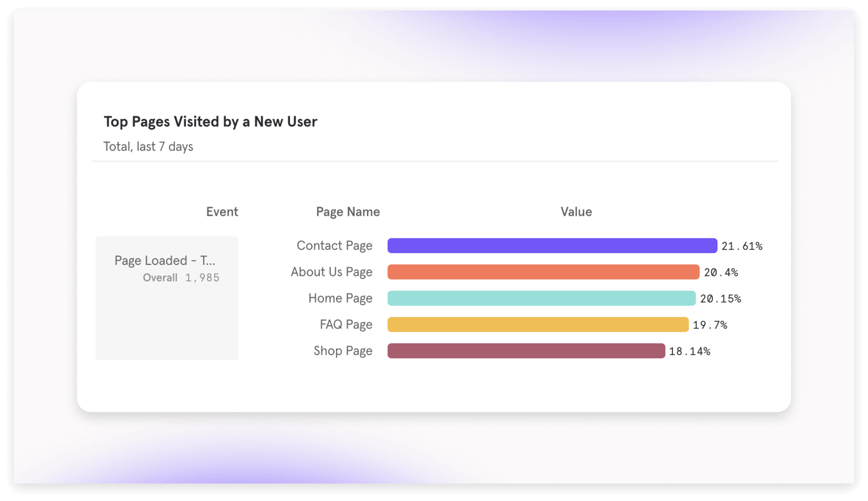Image resolution: width=868 pixels, height=501 pixels.
Task: Click the chart title Top Pages Visited by a New User
Action: pos(210,122)
